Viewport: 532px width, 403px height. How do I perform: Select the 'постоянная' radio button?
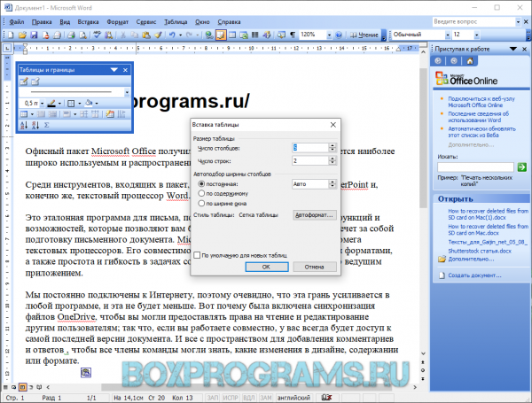(201, 183)
